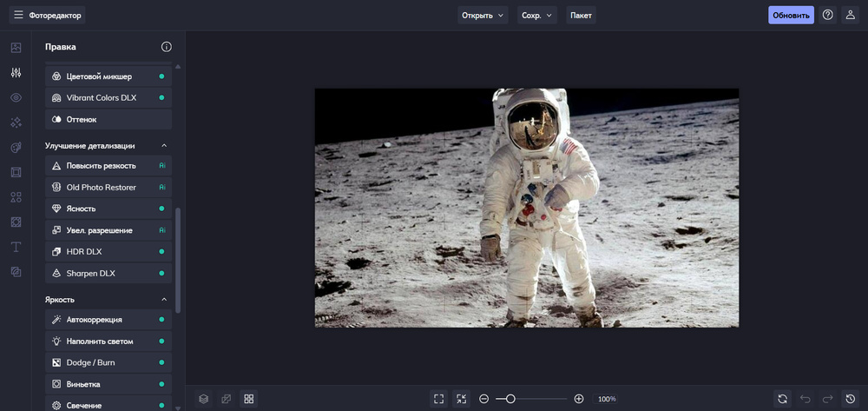Viewport: 868px width, 411px height.
Task: Collapse the Улучшение детализации section
Action: coord(164,146)
